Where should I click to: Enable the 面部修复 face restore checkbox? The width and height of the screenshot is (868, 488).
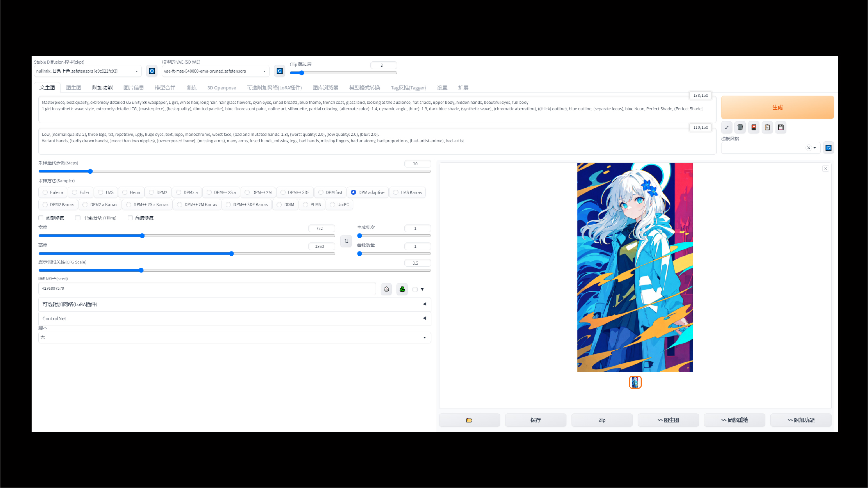point(41,218)
